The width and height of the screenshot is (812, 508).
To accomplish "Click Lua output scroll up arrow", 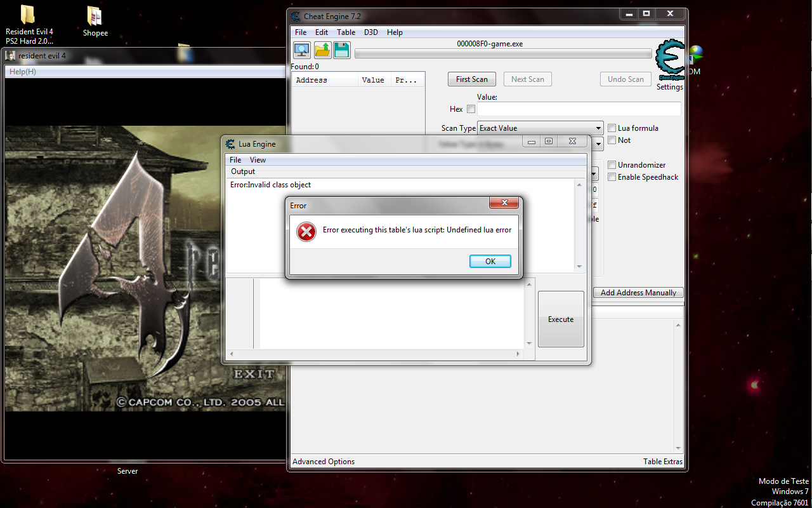I will [x=579, y=185].
